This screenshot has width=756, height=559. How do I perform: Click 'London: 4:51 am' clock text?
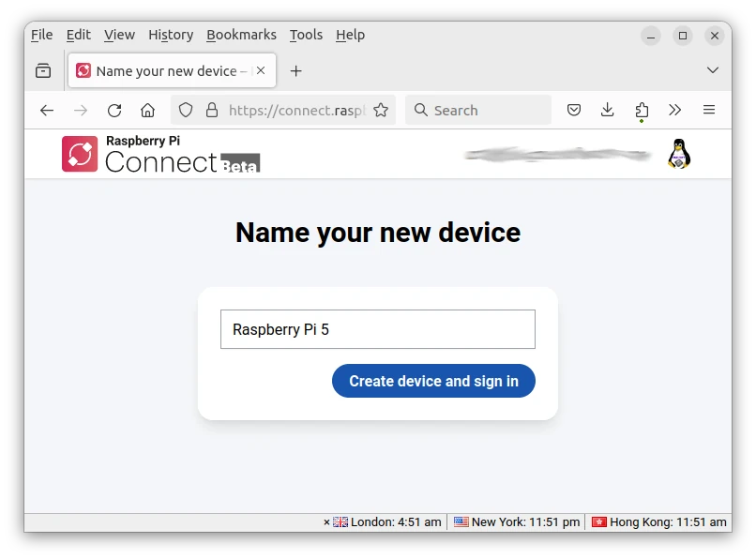tap(396, 522)
